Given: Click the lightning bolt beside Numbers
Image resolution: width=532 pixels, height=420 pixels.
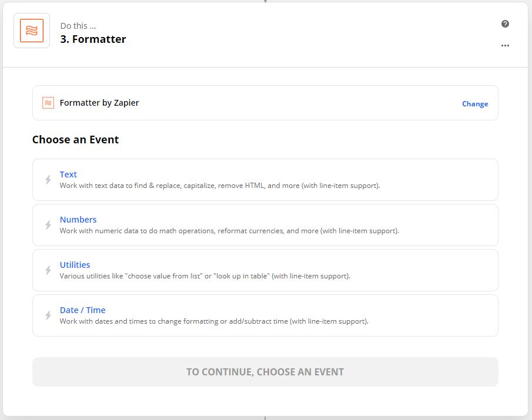Looking at the screenshot, I should click(x=48, y=225).
